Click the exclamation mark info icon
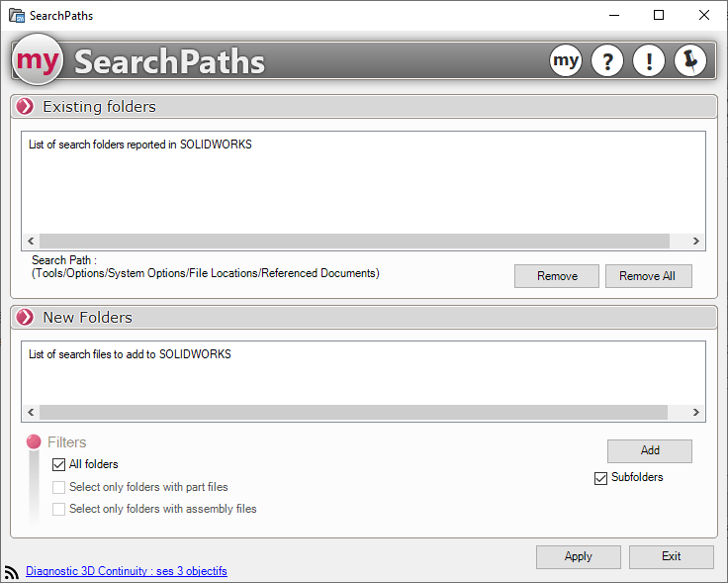 tap(649, 60)
